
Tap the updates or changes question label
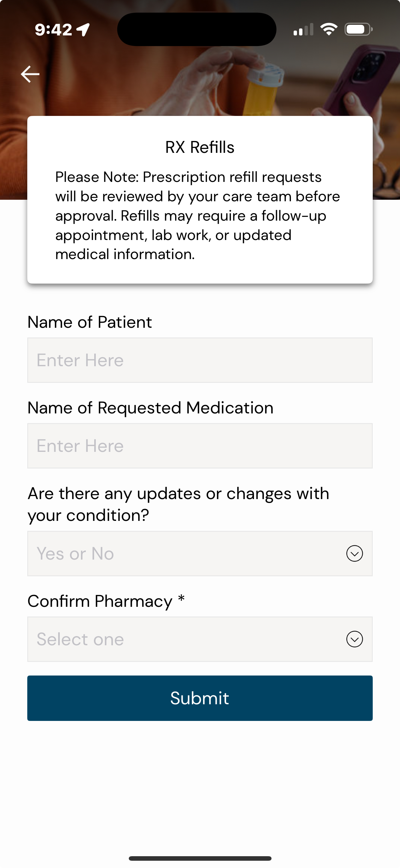pos(178,504)
